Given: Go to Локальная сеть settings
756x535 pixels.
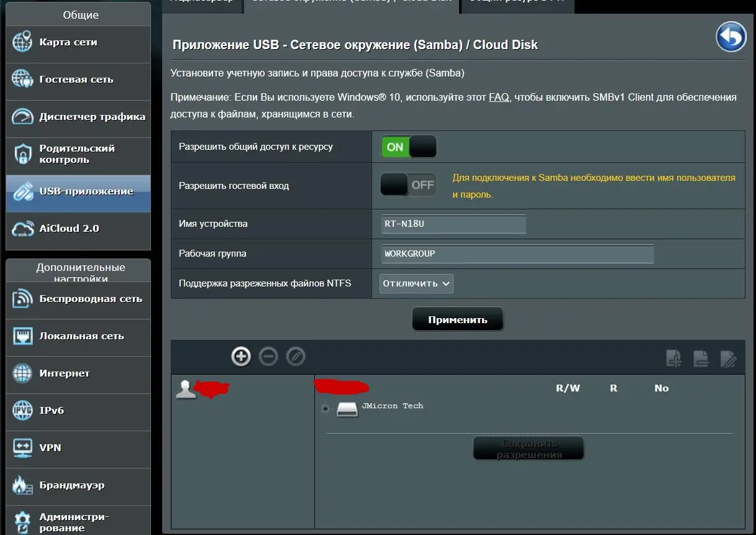Looking at the screenshot, I should tap(78, 337).
